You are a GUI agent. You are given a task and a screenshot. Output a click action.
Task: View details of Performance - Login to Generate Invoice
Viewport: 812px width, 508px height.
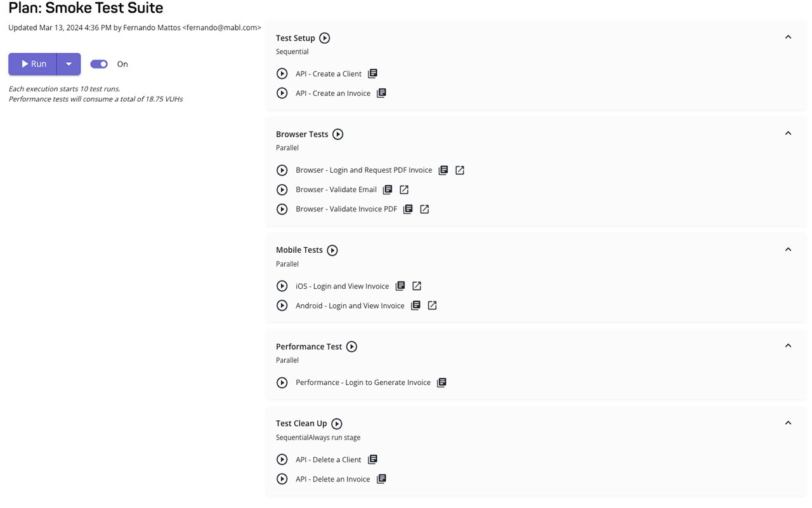441,382
